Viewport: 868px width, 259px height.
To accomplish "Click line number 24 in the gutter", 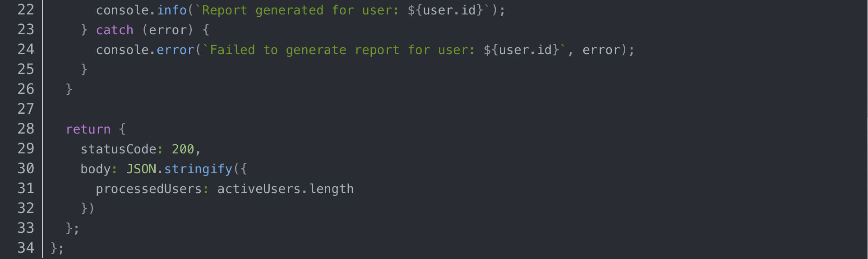I will [26, 49].
